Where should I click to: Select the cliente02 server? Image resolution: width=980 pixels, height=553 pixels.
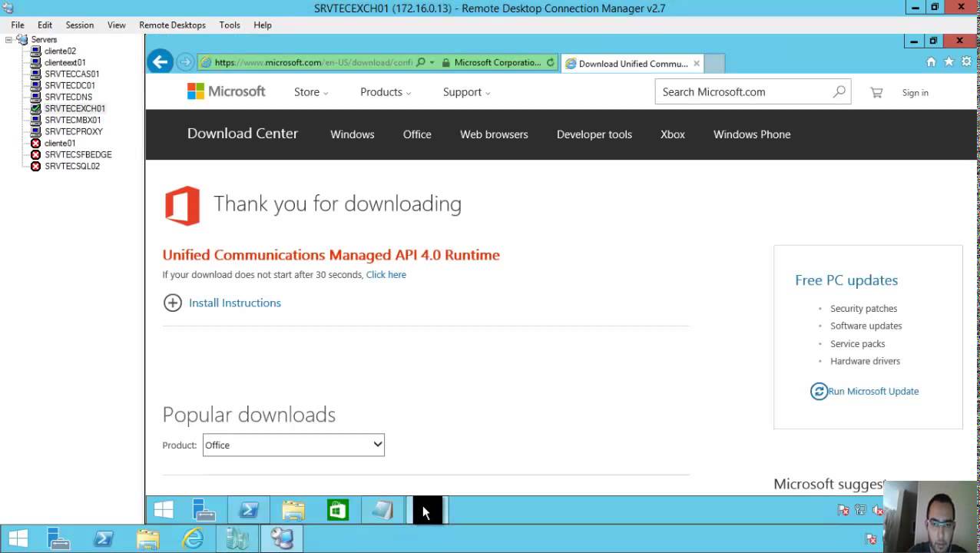tap(60, 51)
